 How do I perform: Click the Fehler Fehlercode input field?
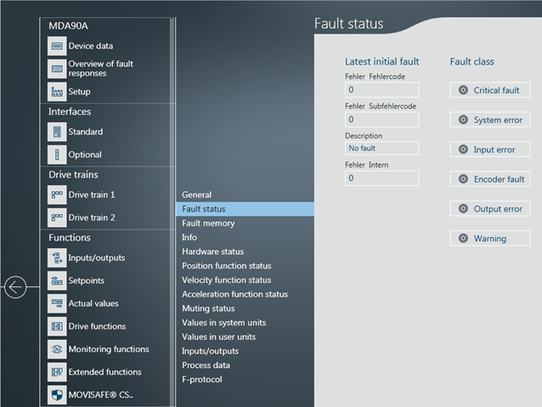coord(382,90)
